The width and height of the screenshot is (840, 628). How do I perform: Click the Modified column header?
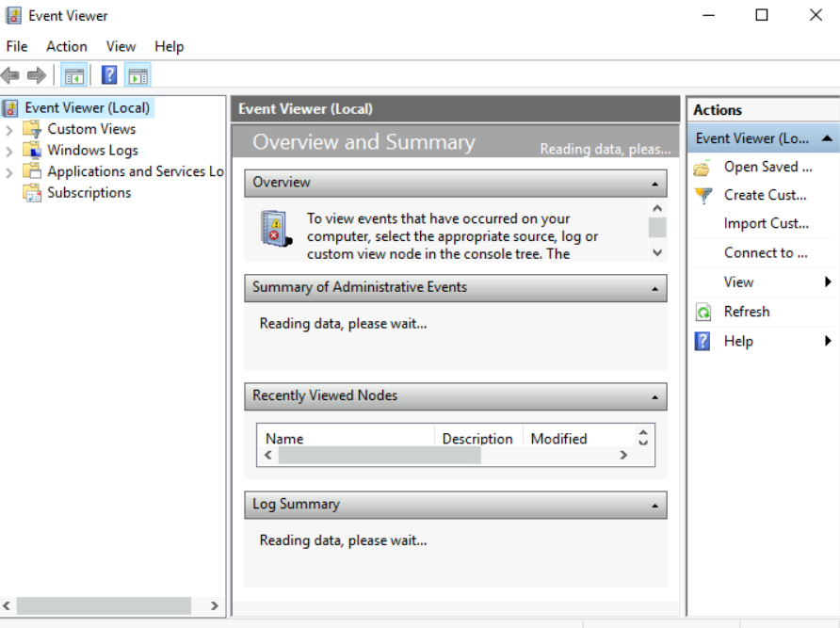pos(578,438)
